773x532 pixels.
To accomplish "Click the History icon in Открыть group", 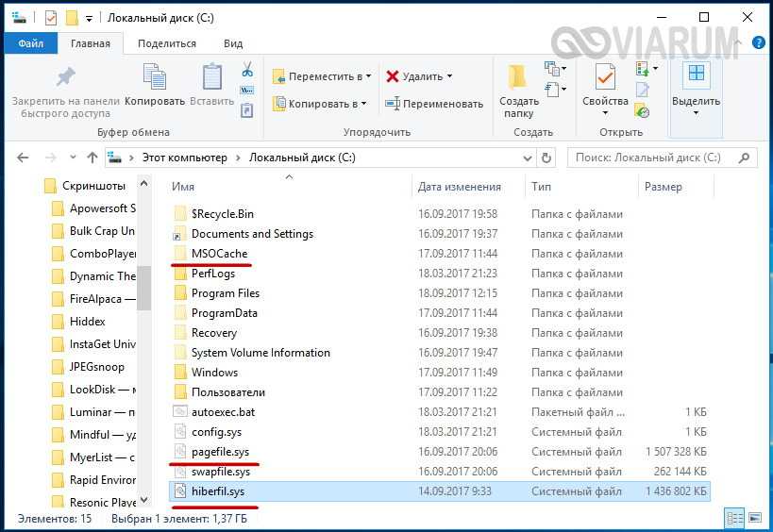I will (x=643, y=111).
